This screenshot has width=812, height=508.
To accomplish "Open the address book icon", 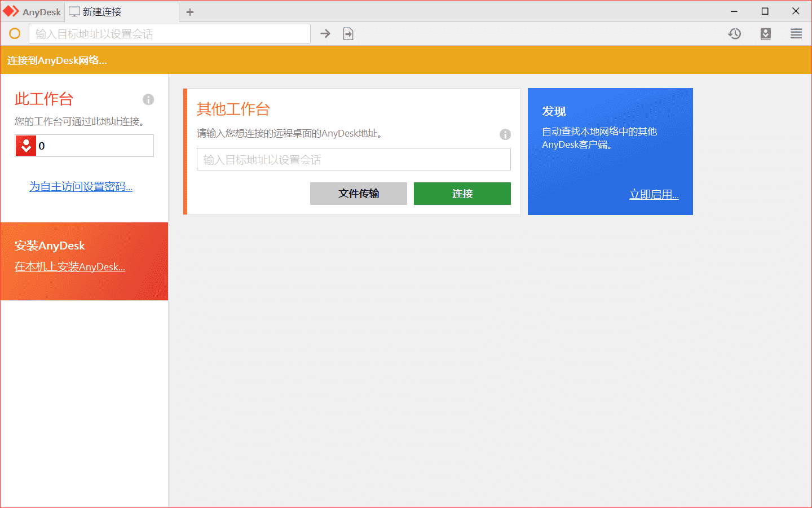I will (765, 34).
